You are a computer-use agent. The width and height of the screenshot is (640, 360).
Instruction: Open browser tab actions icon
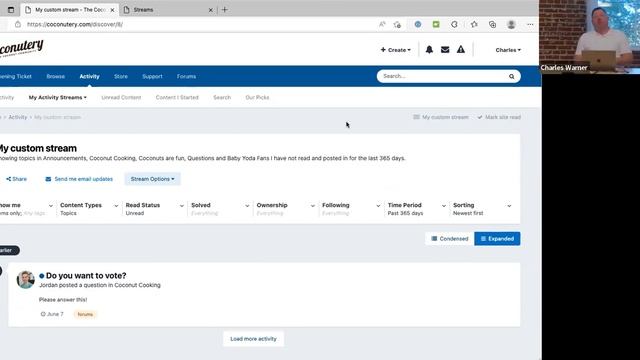[x=11, y=9]
